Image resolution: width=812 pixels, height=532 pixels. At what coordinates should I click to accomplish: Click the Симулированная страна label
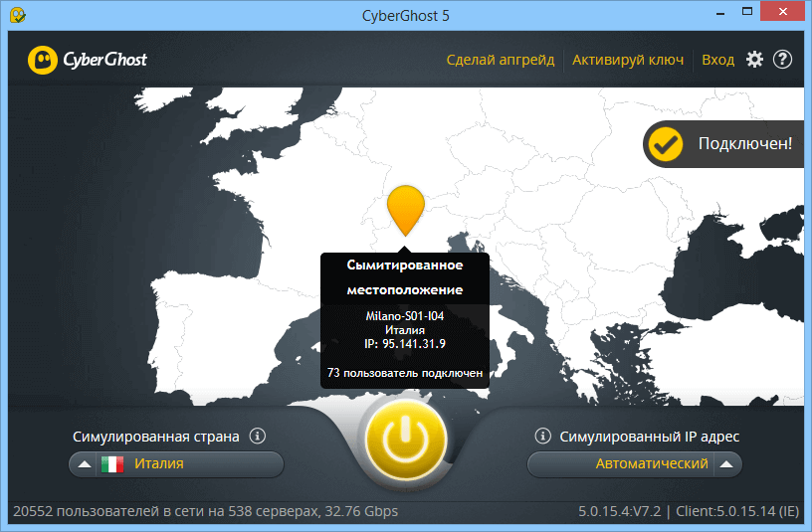pos(156,437)
